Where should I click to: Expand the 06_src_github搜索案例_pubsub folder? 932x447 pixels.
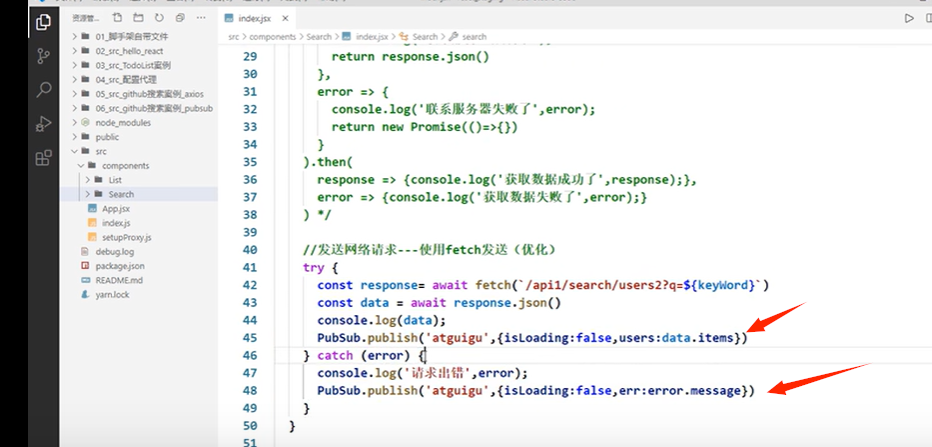[74, 108]
